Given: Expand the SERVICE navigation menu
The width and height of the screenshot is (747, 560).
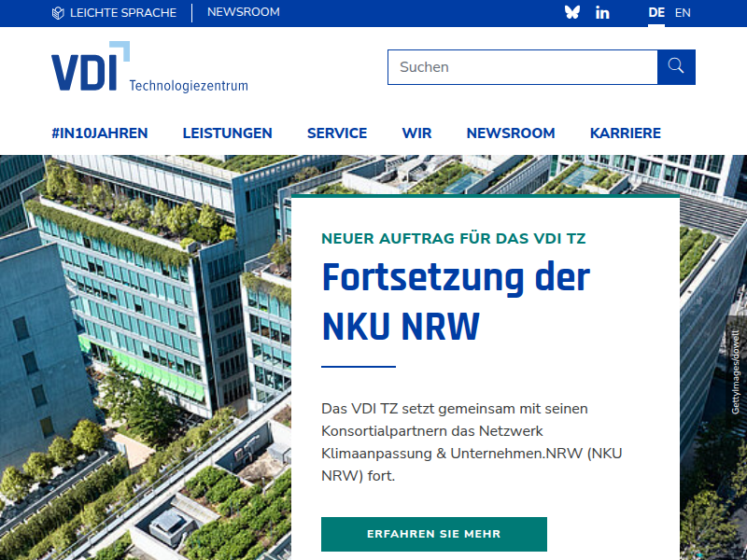Looking at the screenshot, I should (337, 133).
